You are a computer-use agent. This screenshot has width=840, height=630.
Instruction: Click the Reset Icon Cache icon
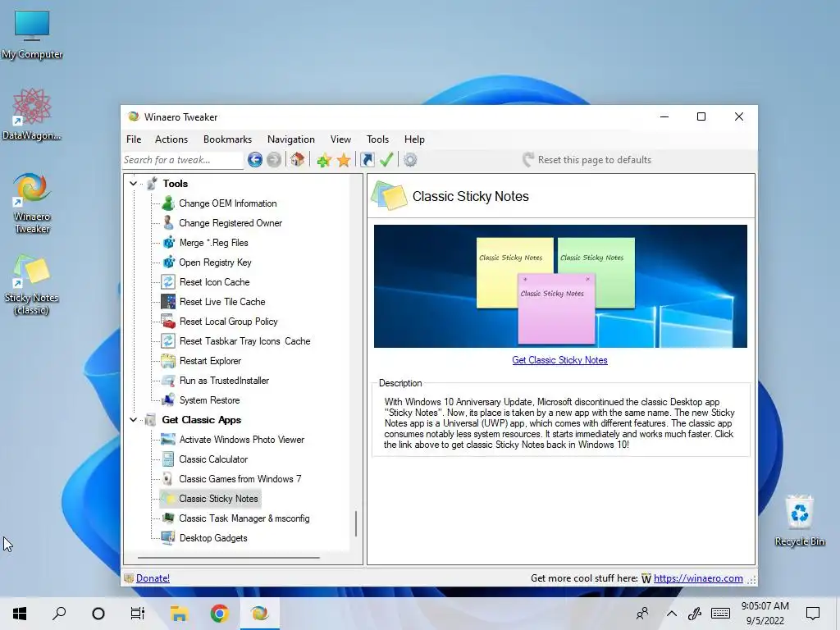tap(168, 282)
